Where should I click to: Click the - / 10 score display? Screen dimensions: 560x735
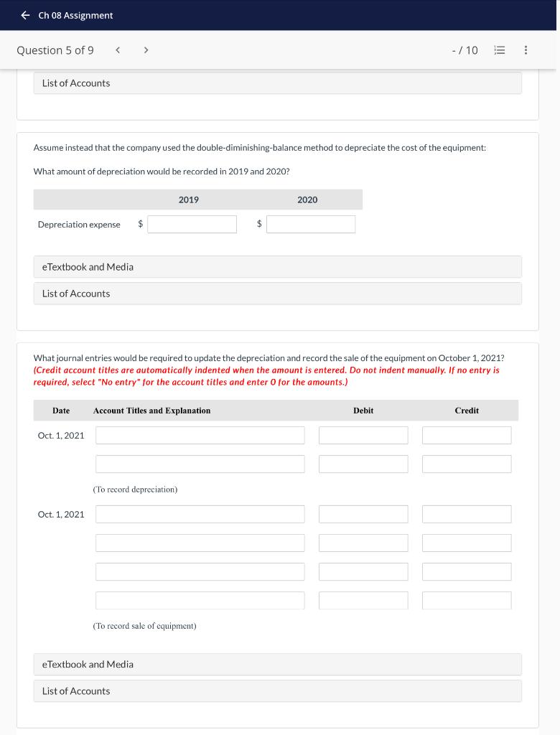click(x=465, y=50)
